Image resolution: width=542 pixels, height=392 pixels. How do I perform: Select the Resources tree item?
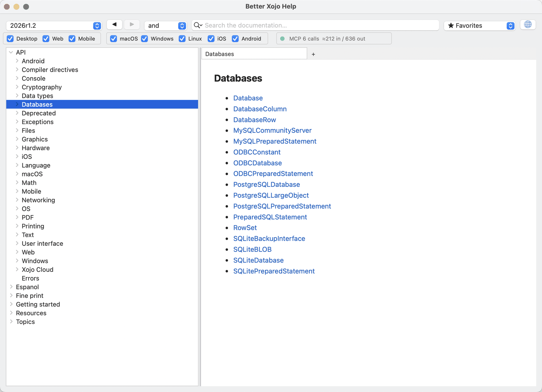tap(102, 313)
